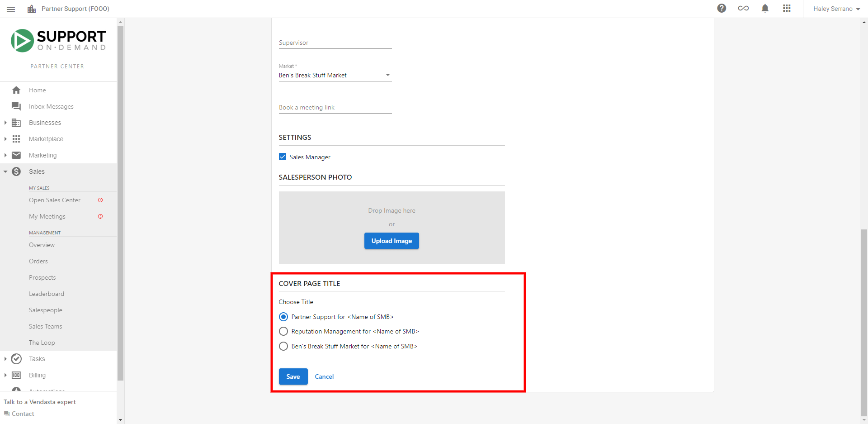
Task: Go to the Leaderboard menu item
Action: click(x=47, y=294)
